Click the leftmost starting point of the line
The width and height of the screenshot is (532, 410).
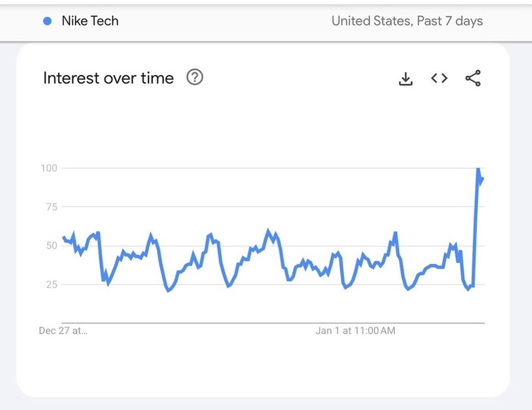click(x=63, y=237)
